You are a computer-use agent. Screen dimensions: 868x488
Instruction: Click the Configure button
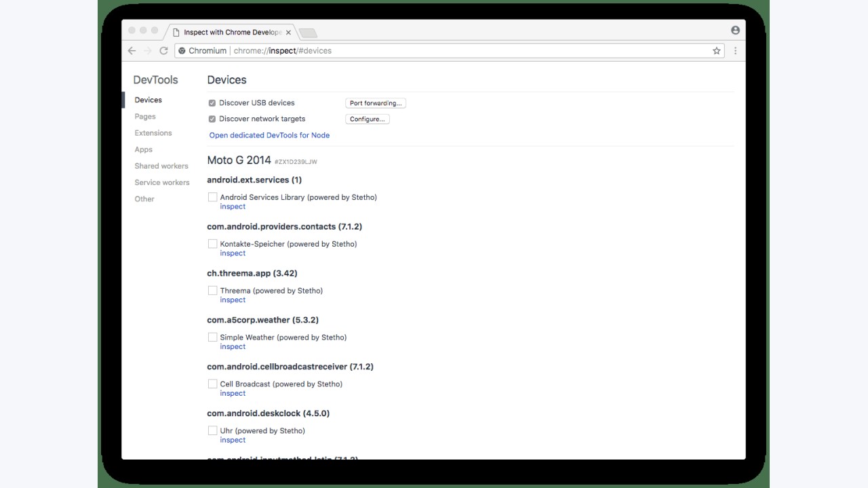[368, 119]
